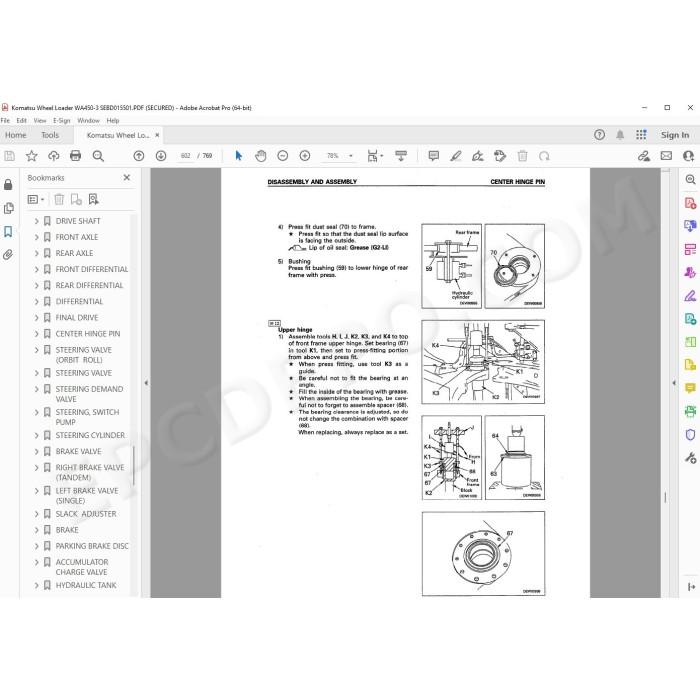Viewport: 700px width, 700px height.
Task: Go to next page arrow
Action: coord(161,156)
